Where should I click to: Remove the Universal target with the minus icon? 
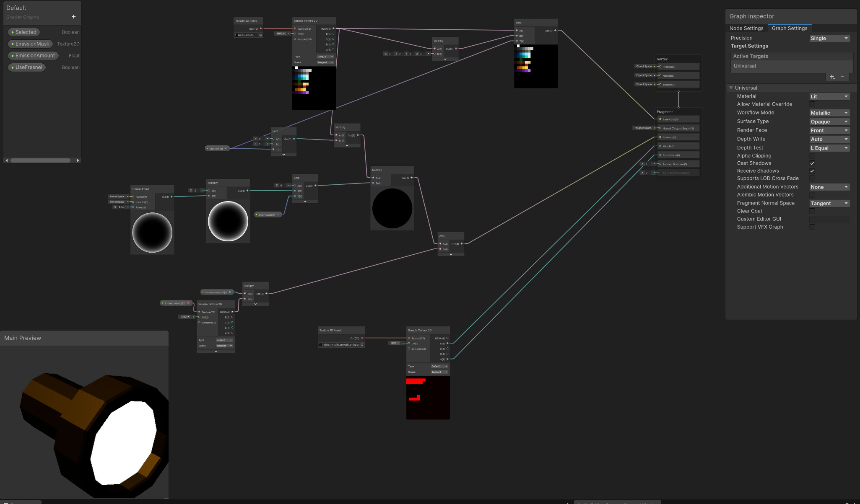(x=843, y=77)
